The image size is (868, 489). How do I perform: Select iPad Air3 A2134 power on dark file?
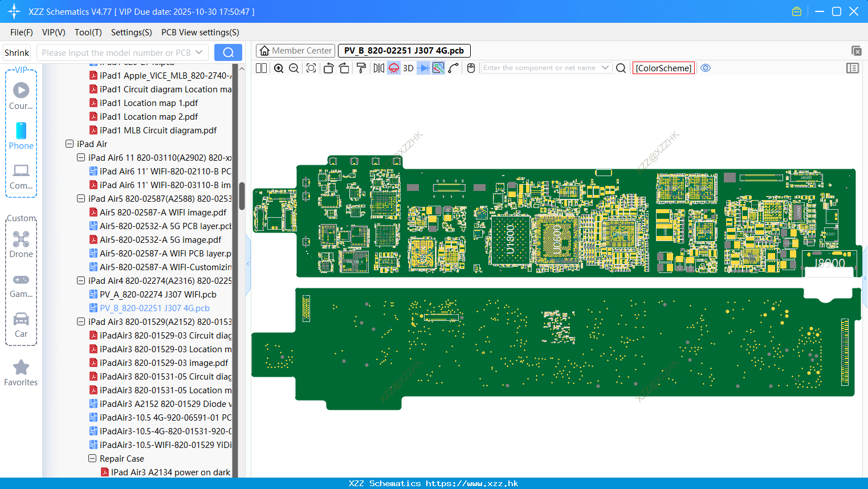pos(170,472)
